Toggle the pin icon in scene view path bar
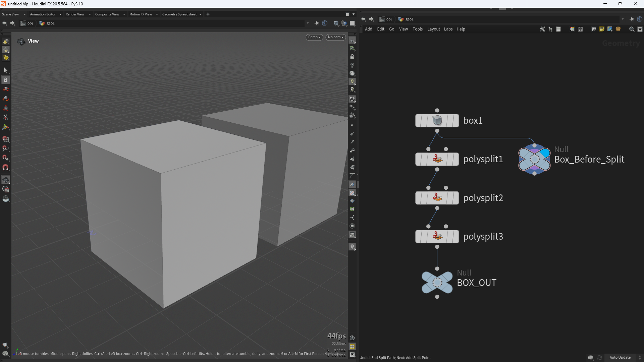The width and height of the screenshot is (644, 362). (x=317, y=23)
